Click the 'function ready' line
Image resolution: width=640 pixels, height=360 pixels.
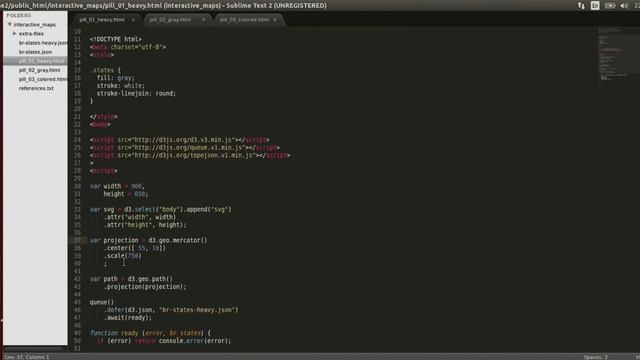(x=150, y=333)
